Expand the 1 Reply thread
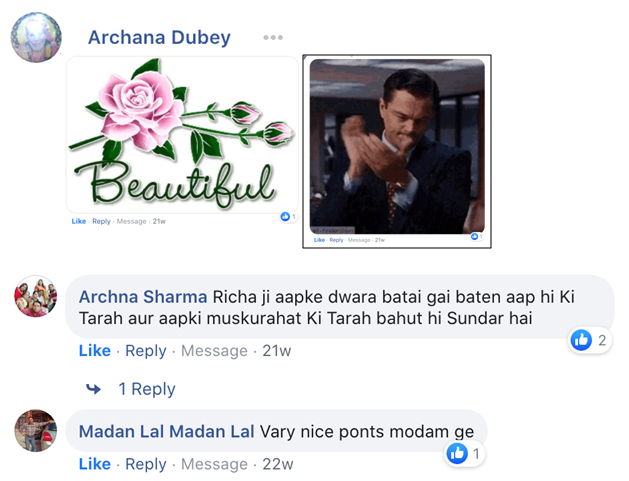The width and height of the screenshot is (629, 481). pos(147,389)
